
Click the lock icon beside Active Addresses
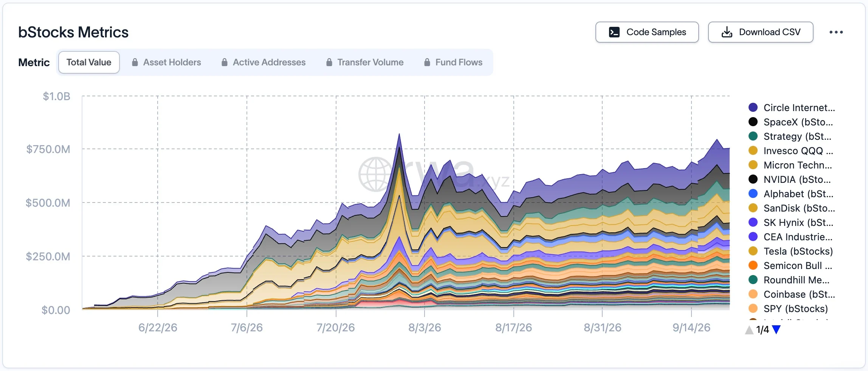225,62
